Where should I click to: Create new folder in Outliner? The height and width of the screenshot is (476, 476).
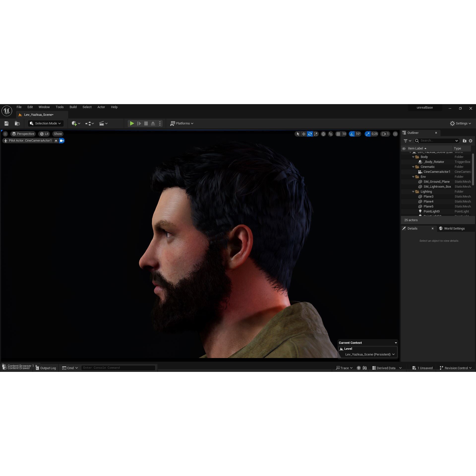point(464,141)
